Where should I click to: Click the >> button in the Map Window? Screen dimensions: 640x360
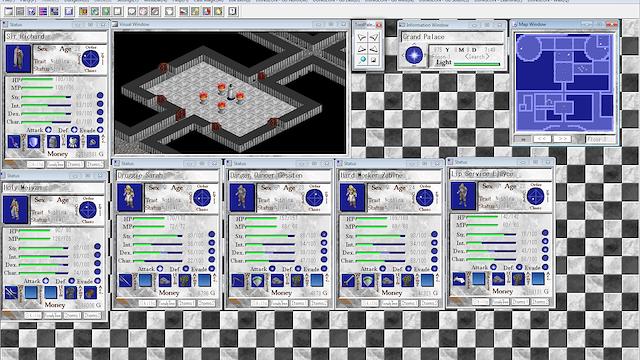coord(562,139)
